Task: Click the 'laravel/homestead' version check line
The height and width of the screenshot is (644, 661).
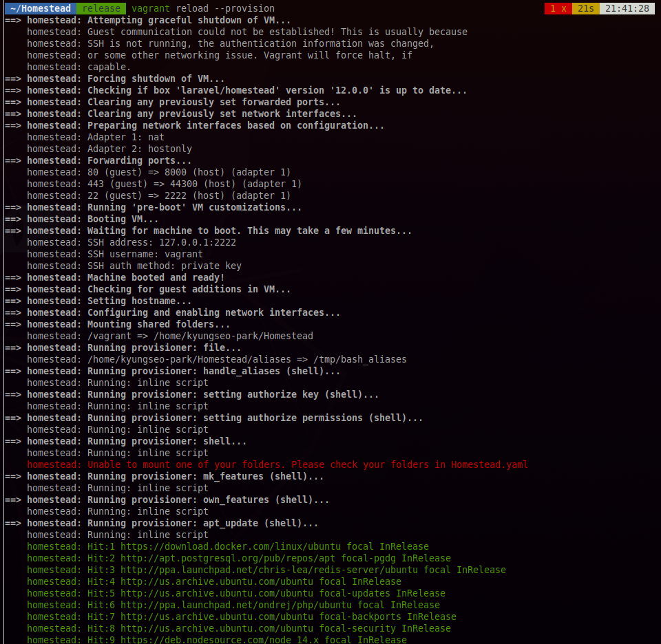Action: [235, 91]
